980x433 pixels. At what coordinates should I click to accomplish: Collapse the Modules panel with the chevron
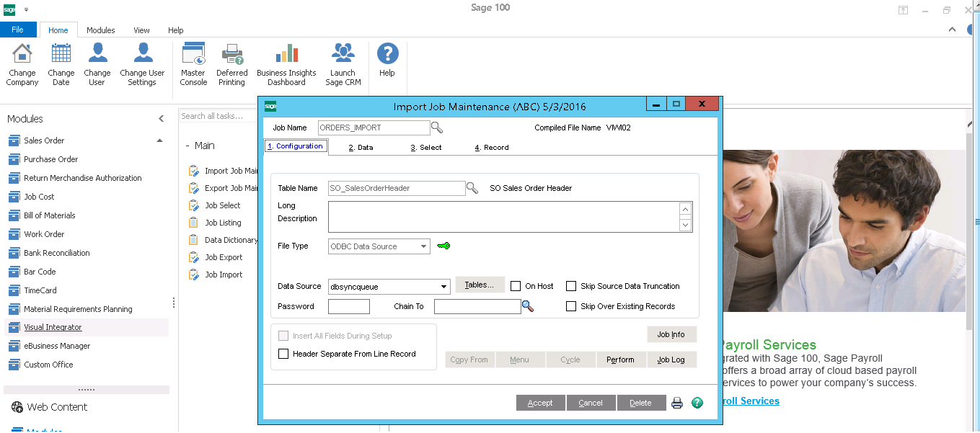[162, 119]
